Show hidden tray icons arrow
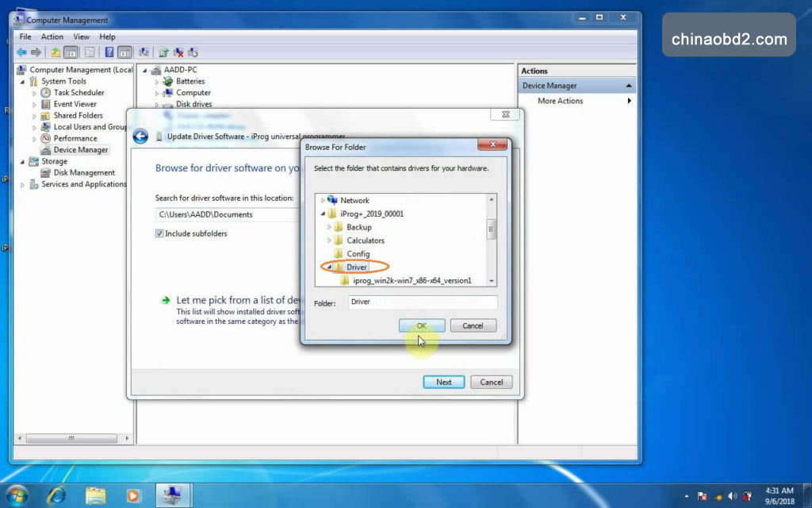Viewport: 812px width, 508px height. tap(687, 496)
